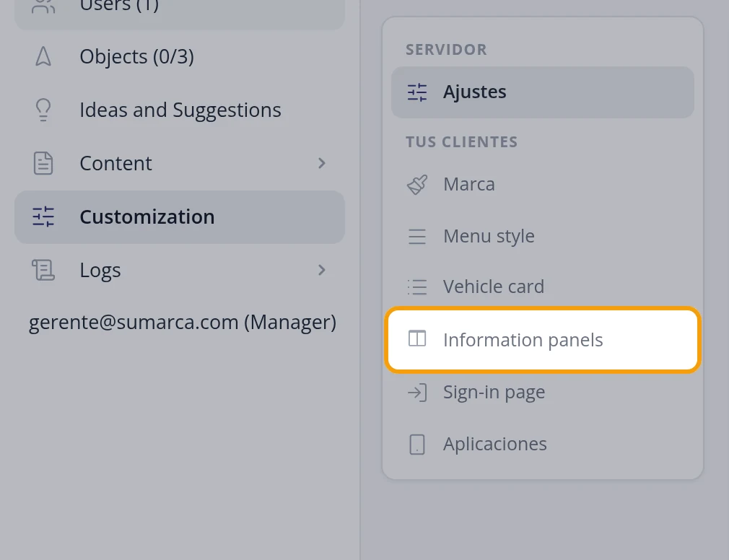
Task: Click the Logs scroll icon
Action: 43,270
